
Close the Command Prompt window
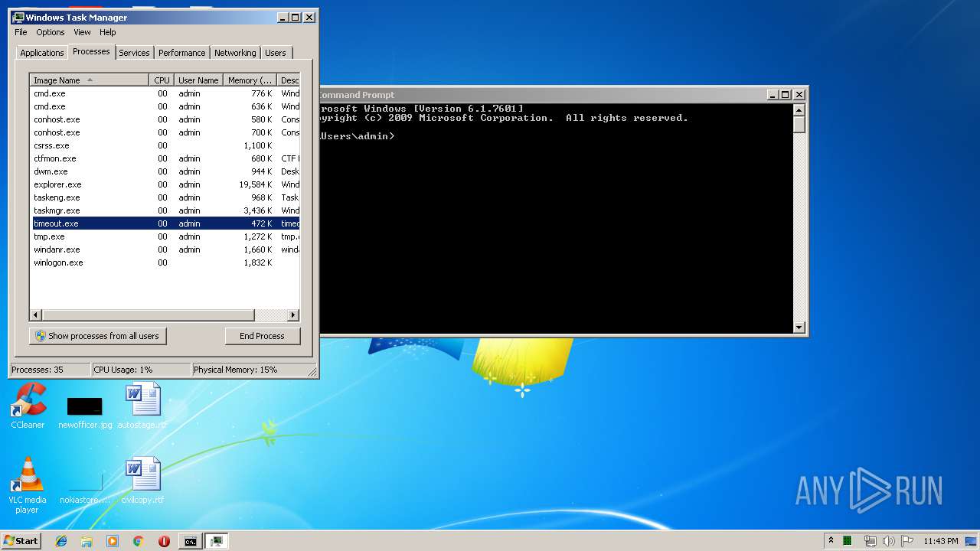tap(799, 95)
